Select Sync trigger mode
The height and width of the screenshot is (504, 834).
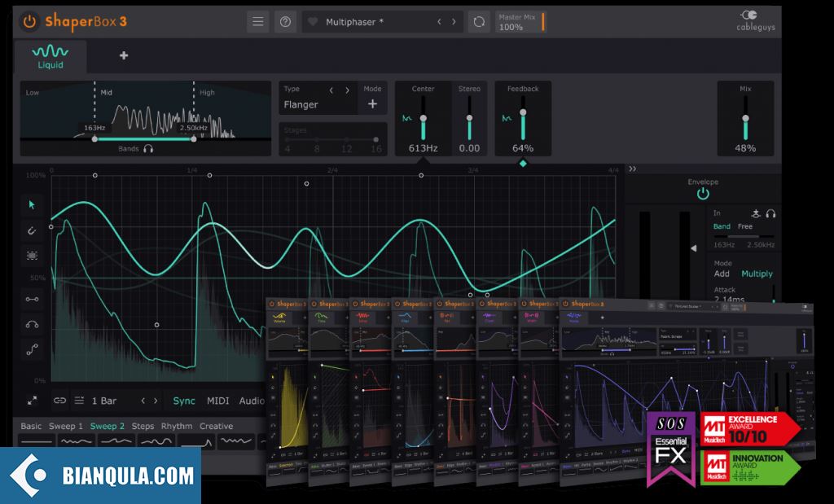[x=184, y=401]
